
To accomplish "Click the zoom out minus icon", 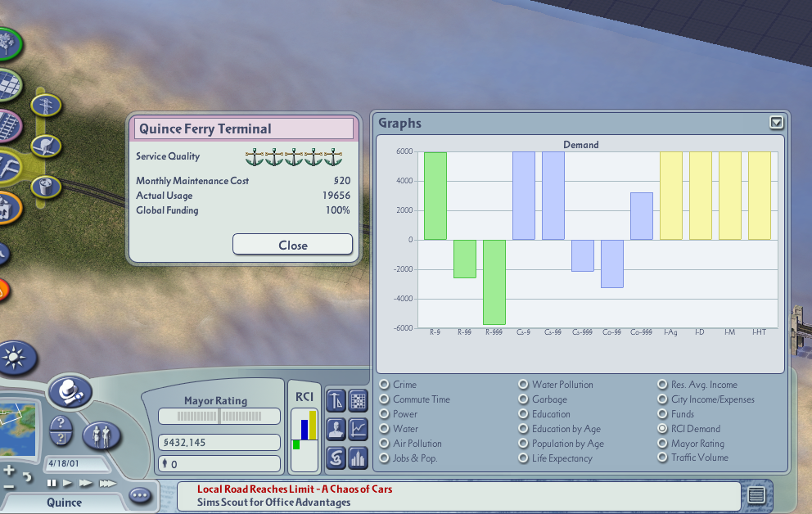I will tap(9, 486).
